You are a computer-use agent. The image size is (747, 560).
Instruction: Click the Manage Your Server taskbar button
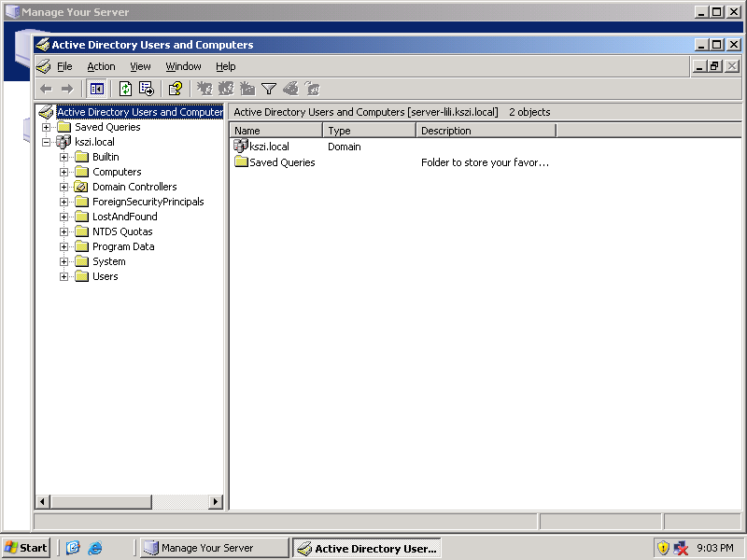tap(215, 548)
